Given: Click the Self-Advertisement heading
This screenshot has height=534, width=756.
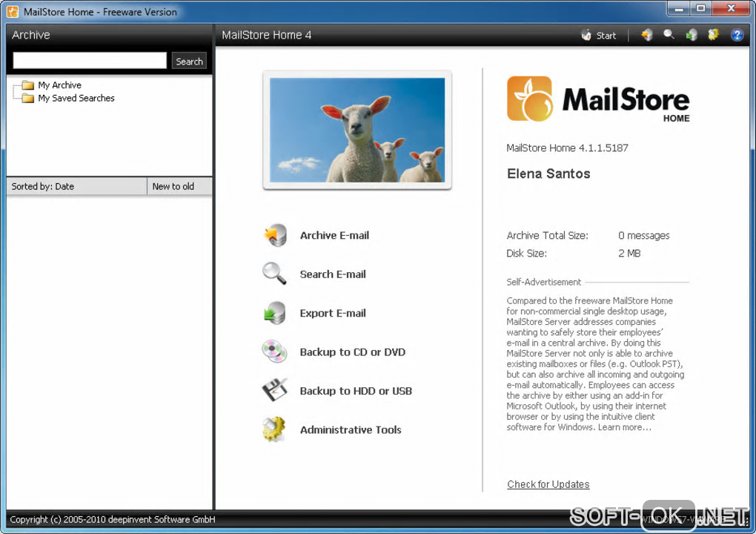Looking at the screenshot, I should click(x=544, y=282).
